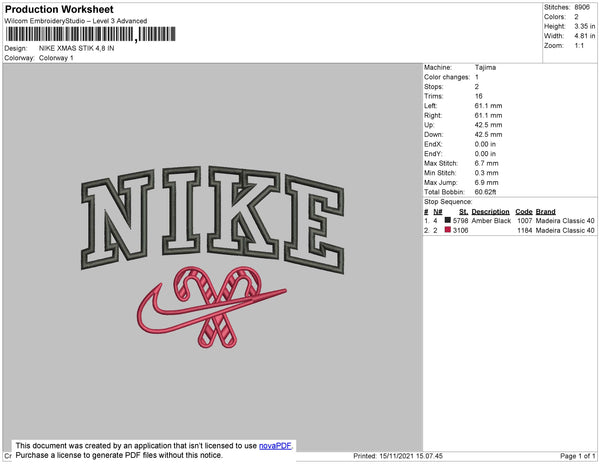Select 'Madeira Classic 40' in the 3106 row
This screenshot has height=464, width=600.
(565, 230)
